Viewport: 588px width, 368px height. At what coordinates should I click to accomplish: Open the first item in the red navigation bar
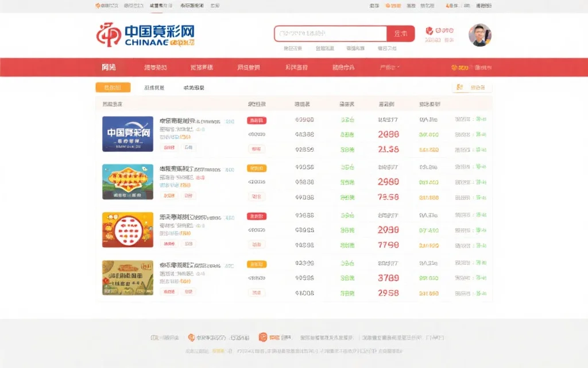(x=109, y=67)
